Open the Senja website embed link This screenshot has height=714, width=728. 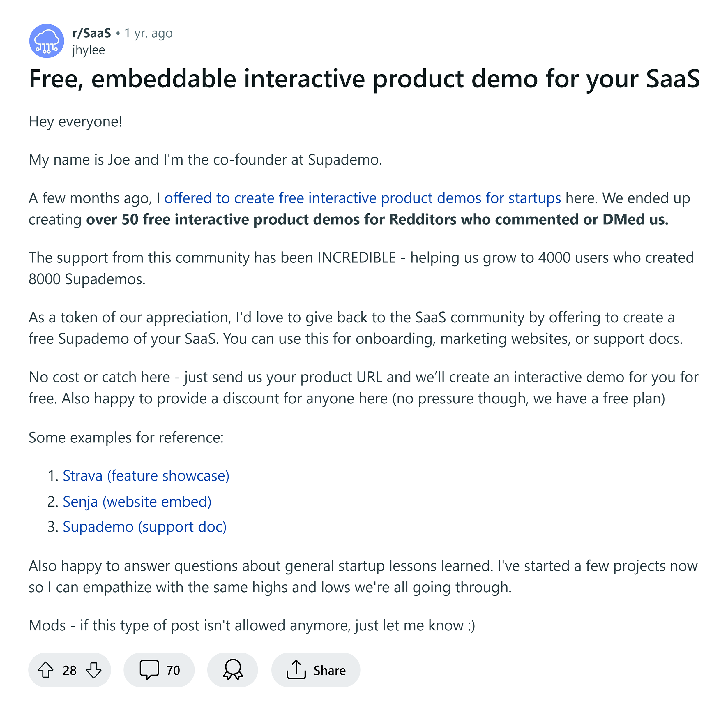point(137,501)
